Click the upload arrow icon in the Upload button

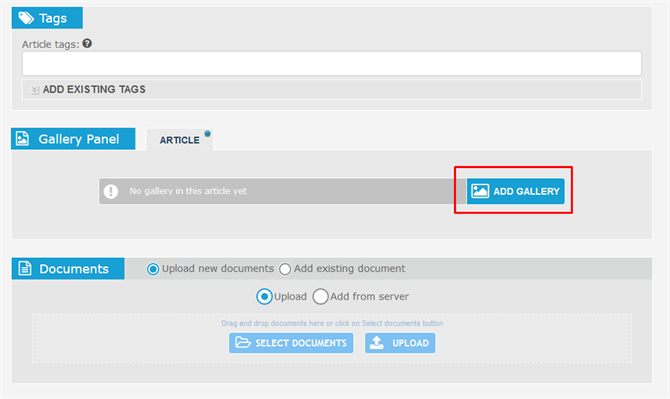click(x=377, y=343)
